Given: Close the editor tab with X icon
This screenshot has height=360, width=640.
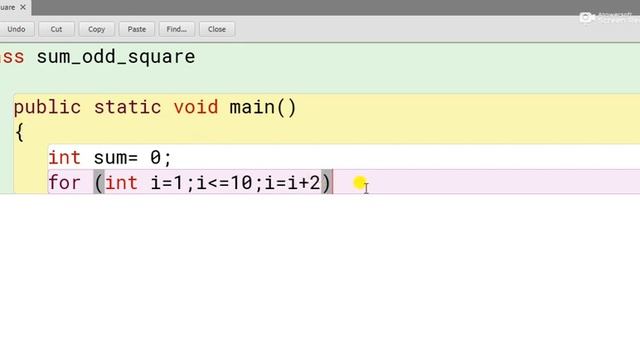Looking at the screenshot, I should [23, 7].
